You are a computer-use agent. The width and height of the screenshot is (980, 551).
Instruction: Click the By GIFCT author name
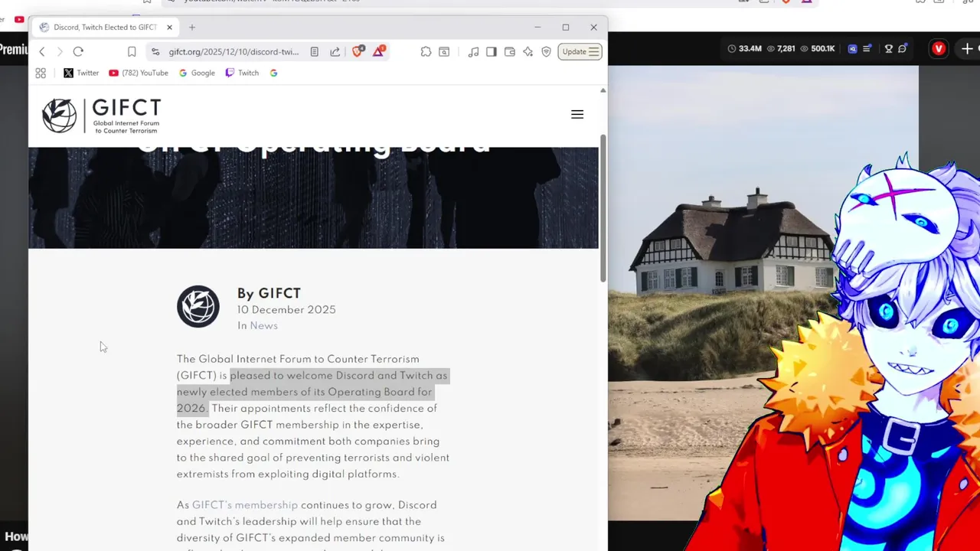269,294
